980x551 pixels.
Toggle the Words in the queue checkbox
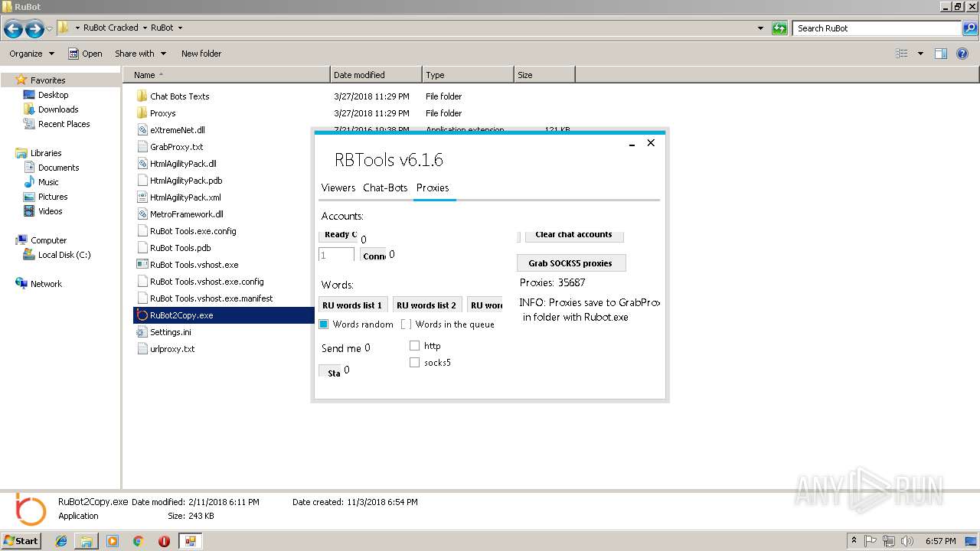click(x=406, y=324)
